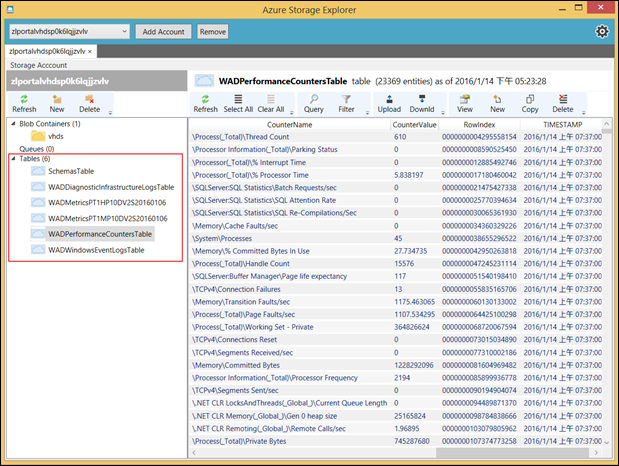The width and height of the screenshot is (619, 466).
Task: Collapse the Tables tree node
Action: tap(13, 159)
